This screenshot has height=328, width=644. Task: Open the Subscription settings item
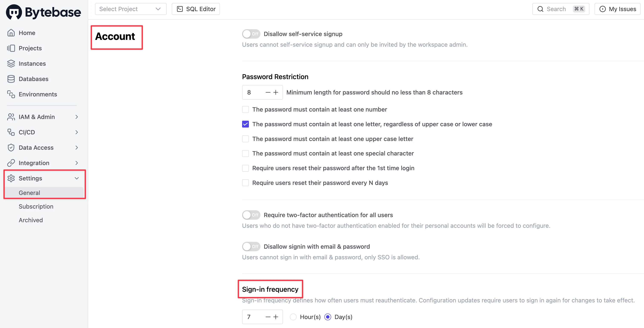pos(36,206)
